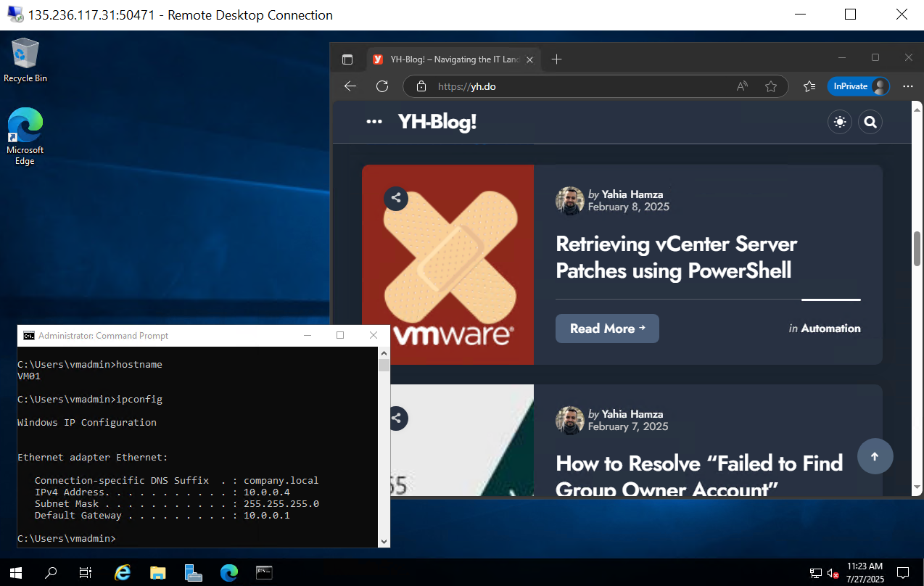Image resolution: width=924 pixels, height=586 pixels.
Task: Click the Read More button
Action: tap(607, 329)
